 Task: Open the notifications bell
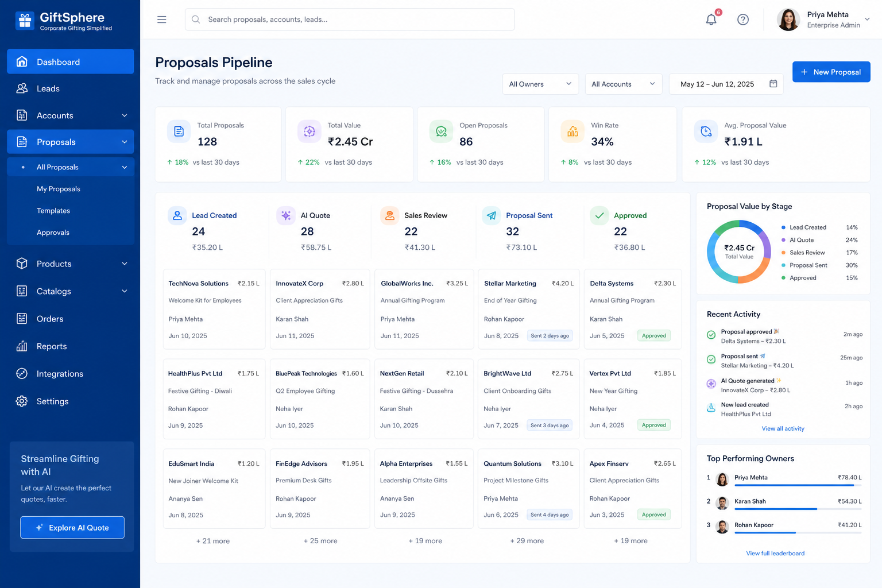pyautogui.click(x=711, y=20)
